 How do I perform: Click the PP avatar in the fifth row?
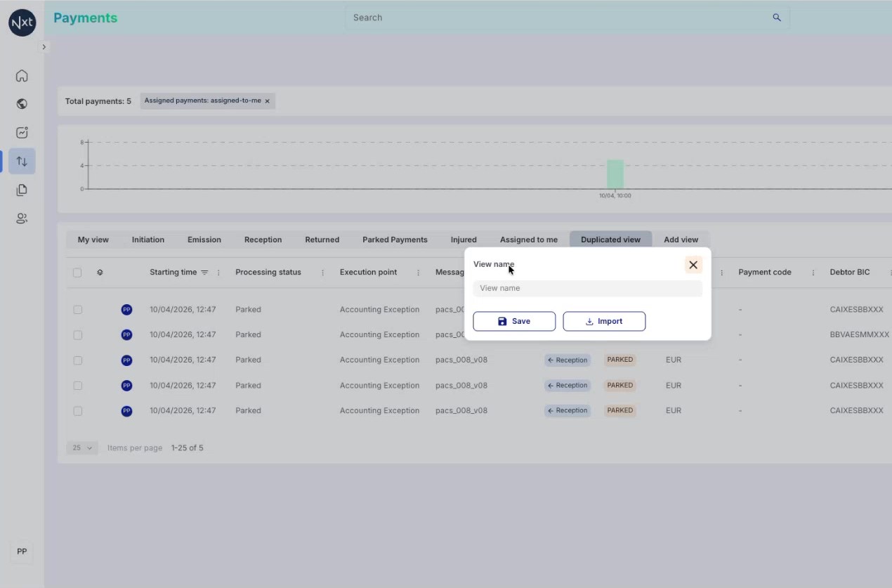(x=126, y=411)
